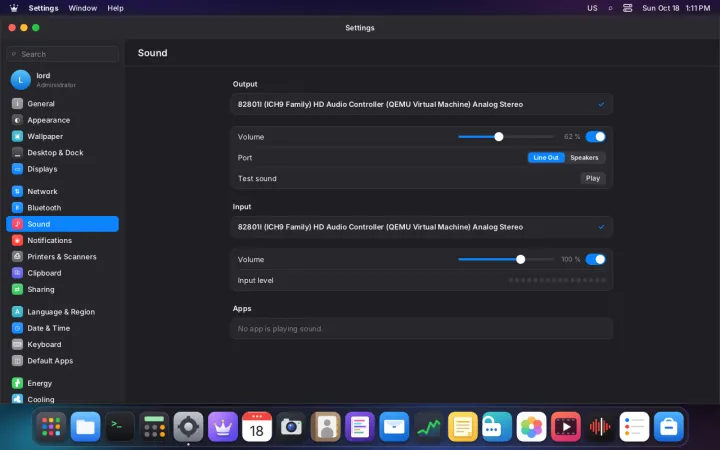Show the date and time panel
The height and width of the screenshot is (450, 720).
pos(676,8)
